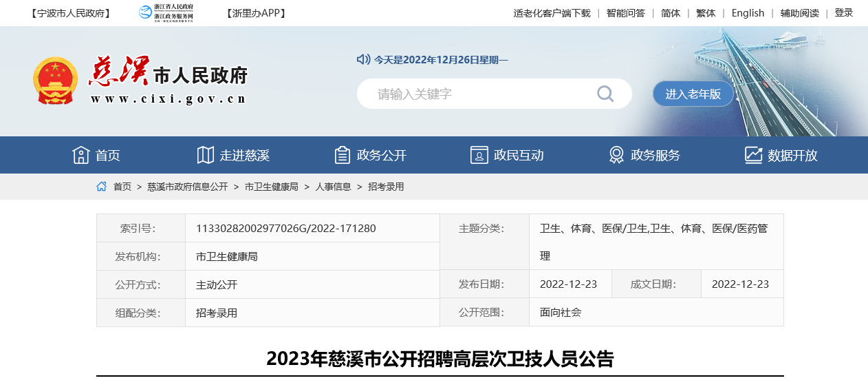Open the 智能问答 link
The width and height of the screenshot is (868, 387).
[625, 13]
